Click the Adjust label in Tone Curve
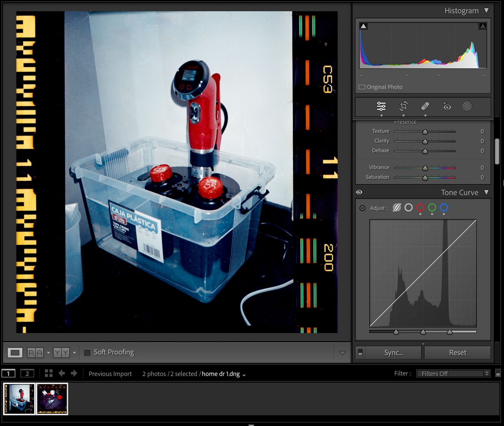Screen dimensions: 504x426 pyautogui.click(x=378, y=208)
